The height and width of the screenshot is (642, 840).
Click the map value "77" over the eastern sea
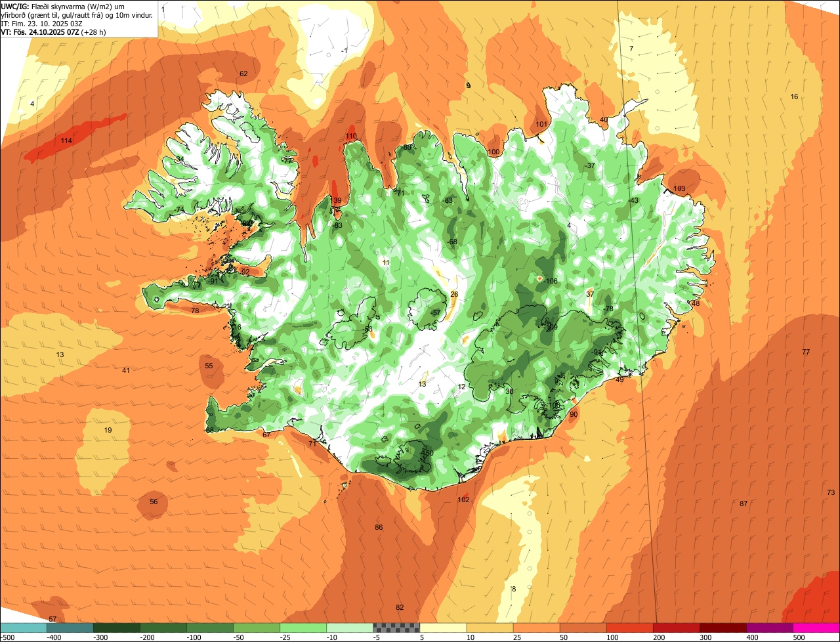pyautogui.click(x=806, y=353)
